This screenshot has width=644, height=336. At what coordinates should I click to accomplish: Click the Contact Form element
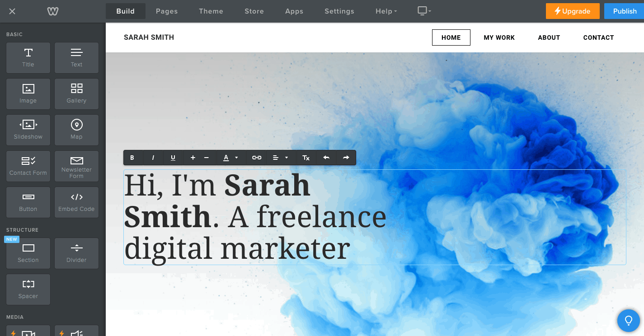28,166
